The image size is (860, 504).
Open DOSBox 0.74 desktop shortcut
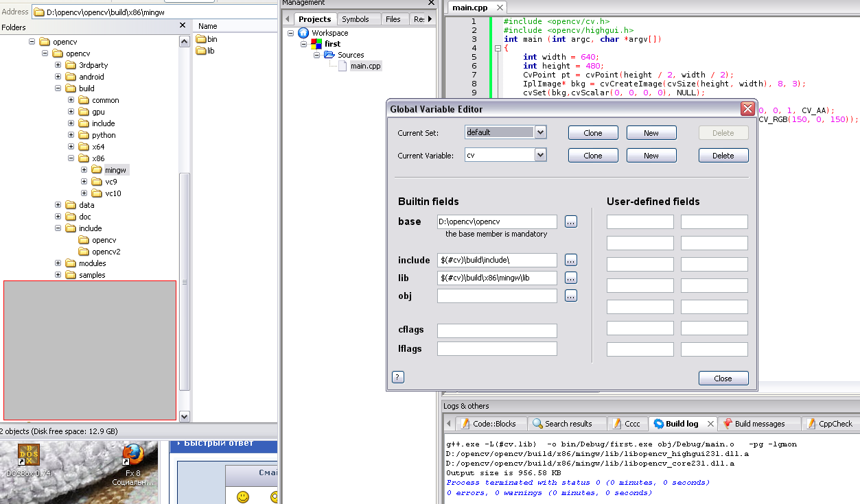tap(28, 455)
